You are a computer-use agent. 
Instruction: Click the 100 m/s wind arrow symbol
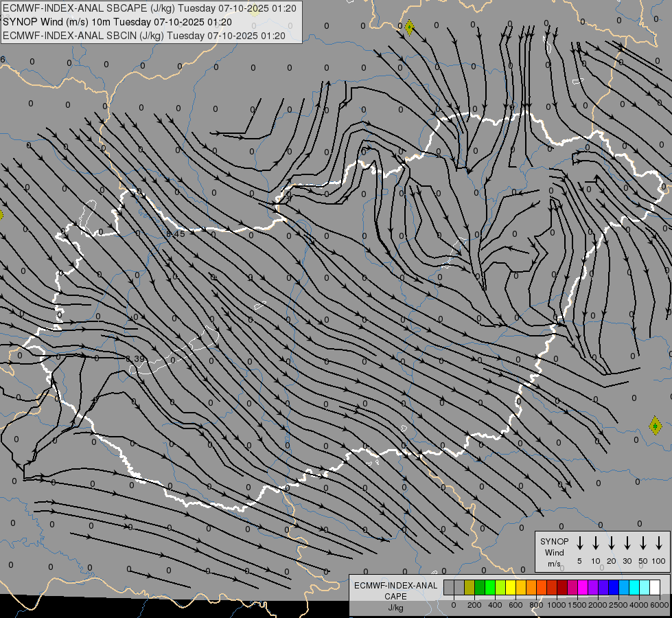[x=659, y=543]
